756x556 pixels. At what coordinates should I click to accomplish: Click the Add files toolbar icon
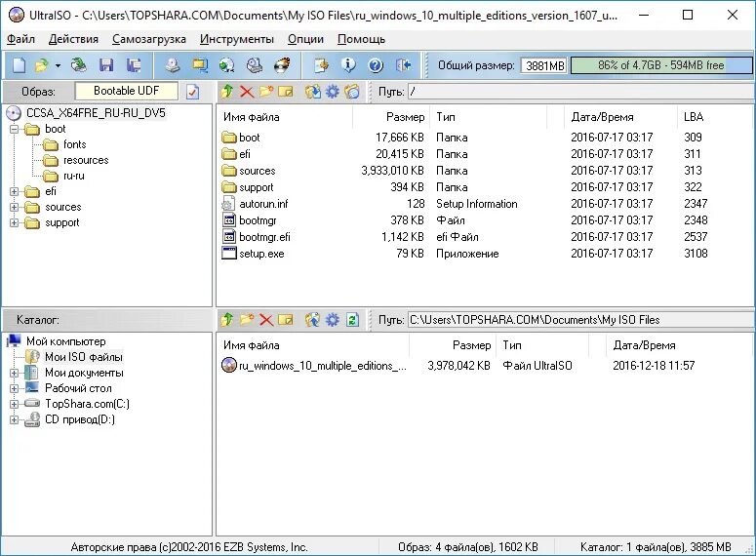point(321,65)
